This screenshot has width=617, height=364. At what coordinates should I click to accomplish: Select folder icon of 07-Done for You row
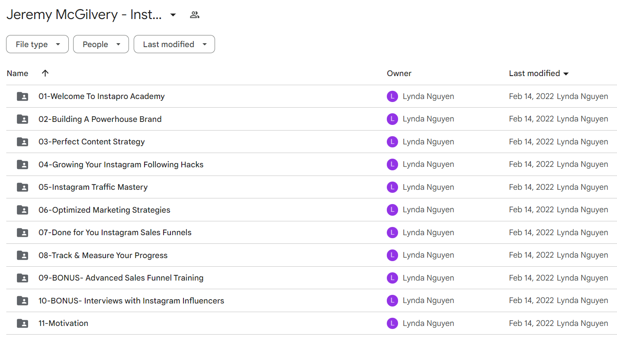pyautogui.click(x=22, y=233)
